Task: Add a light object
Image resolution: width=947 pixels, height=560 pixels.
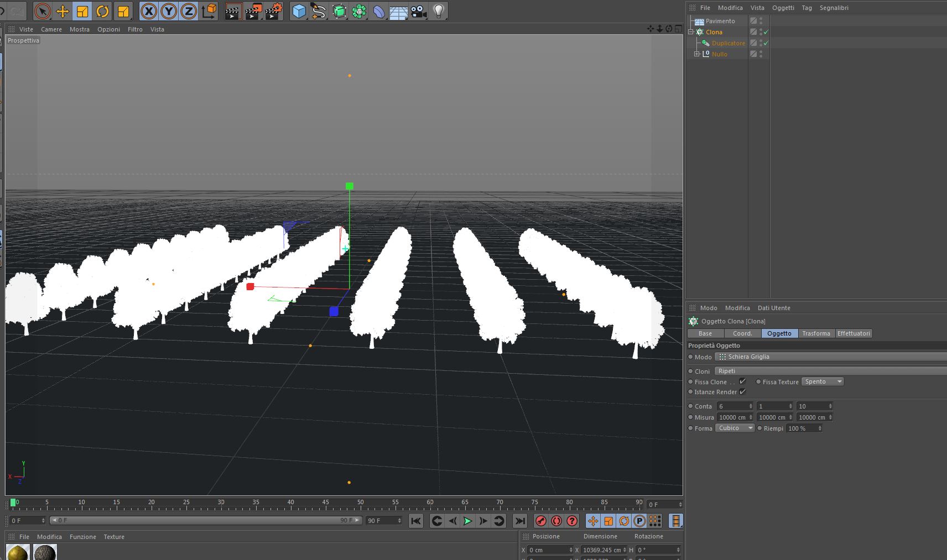Action: (439, 11)
